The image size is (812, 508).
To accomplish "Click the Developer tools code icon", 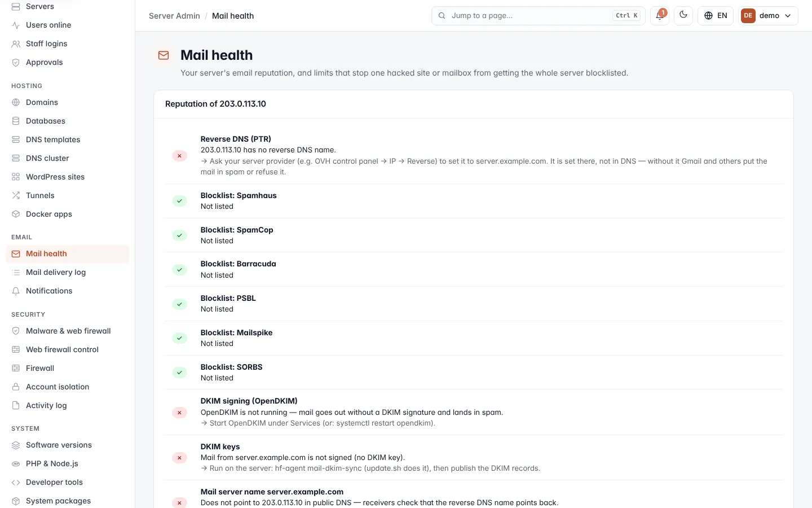I will point(16,482).
